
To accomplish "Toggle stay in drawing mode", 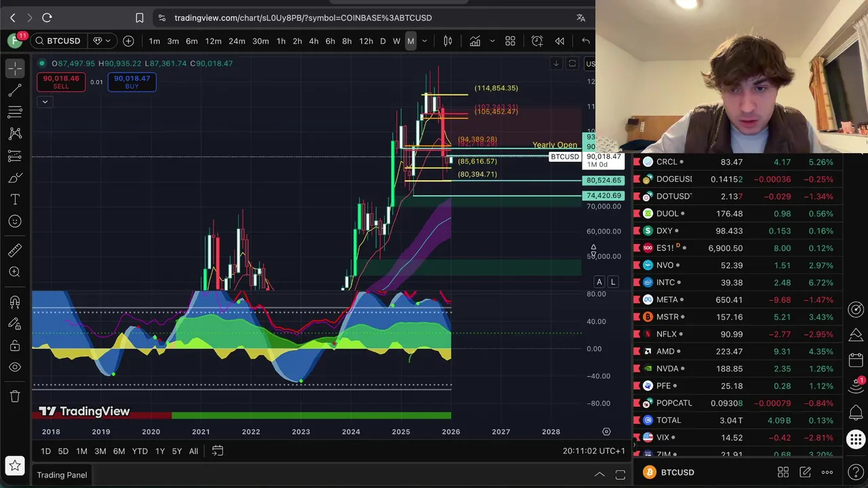I will 15,324.
